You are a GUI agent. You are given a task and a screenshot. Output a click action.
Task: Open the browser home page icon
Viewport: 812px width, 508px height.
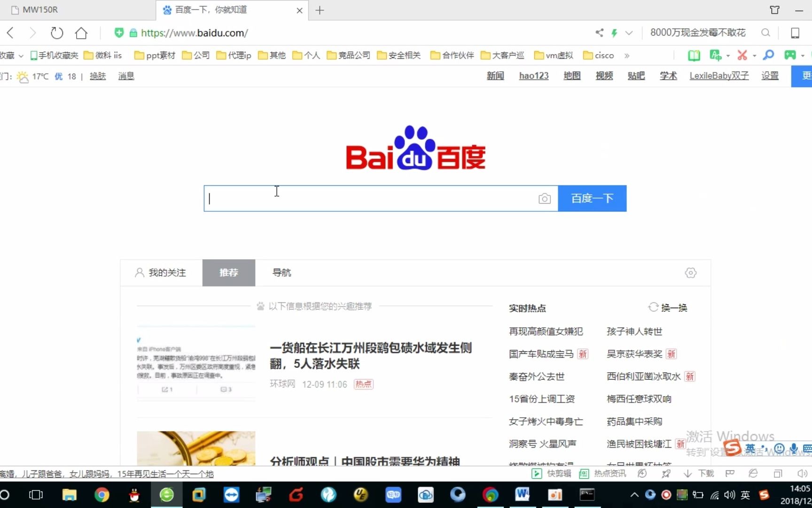(81, 33)
